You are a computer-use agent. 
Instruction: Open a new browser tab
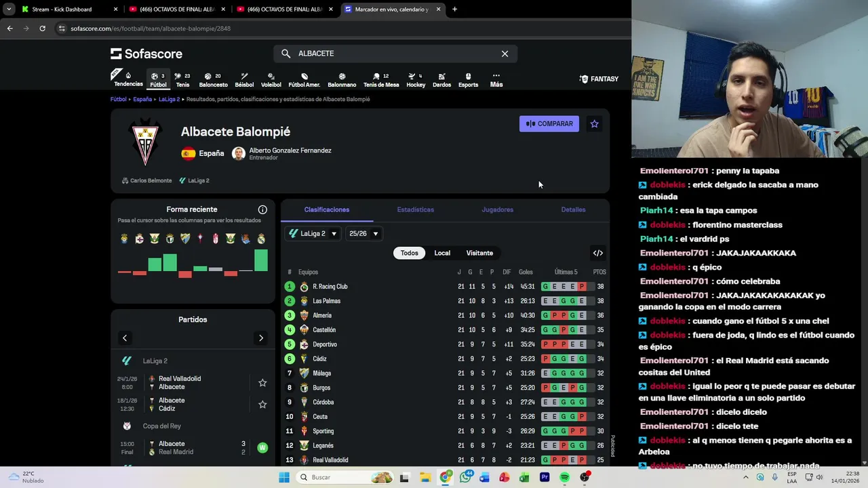coord(454,9)
